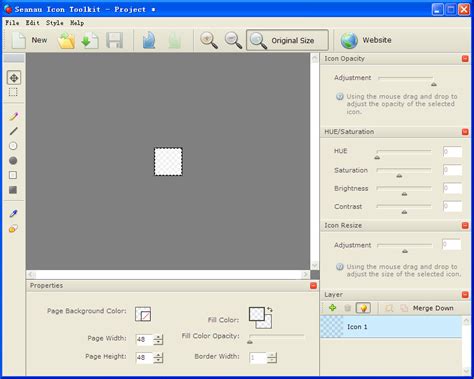
Task: Swap fill colors with the arrows icon
Action: pos(270,310)
